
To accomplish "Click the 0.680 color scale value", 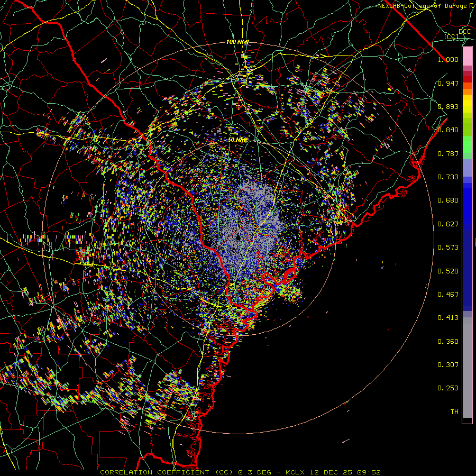I will [448, 200].
